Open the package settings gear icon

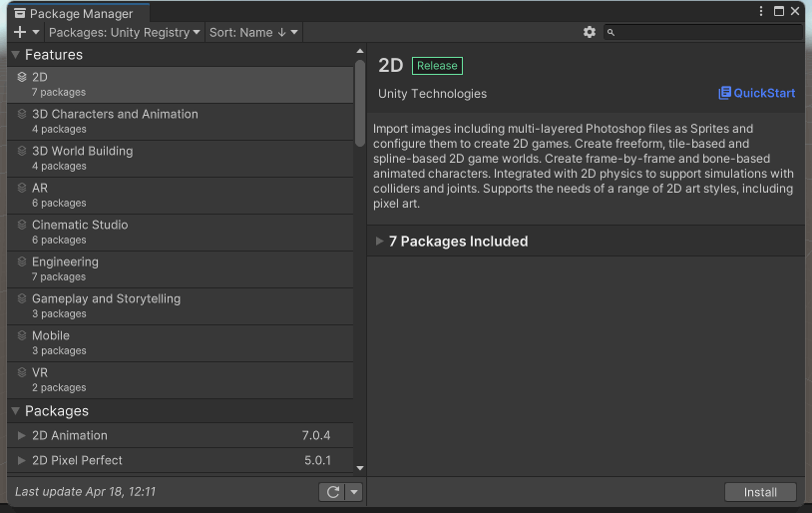click(x=590, y=32)
